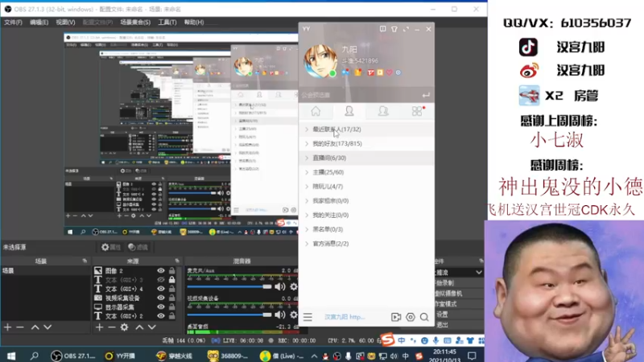644x362 pixels.
Task: Click yellow play icon under YY profile
Action: tap(380, 72)
